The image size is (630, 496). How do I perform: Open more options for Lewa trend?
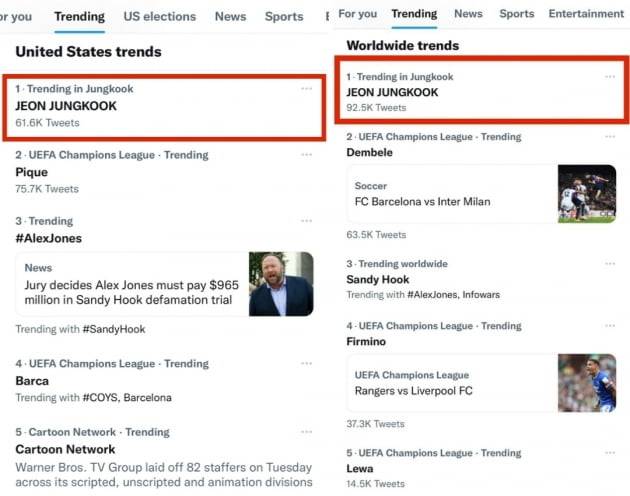tap(610, 453)
